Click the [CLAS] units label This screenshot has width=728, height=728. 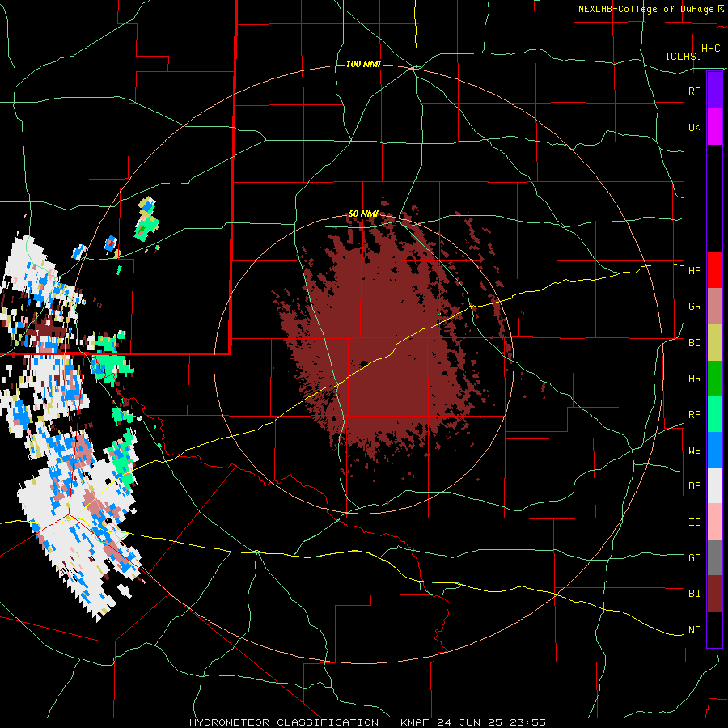click(x=684, y=56)
